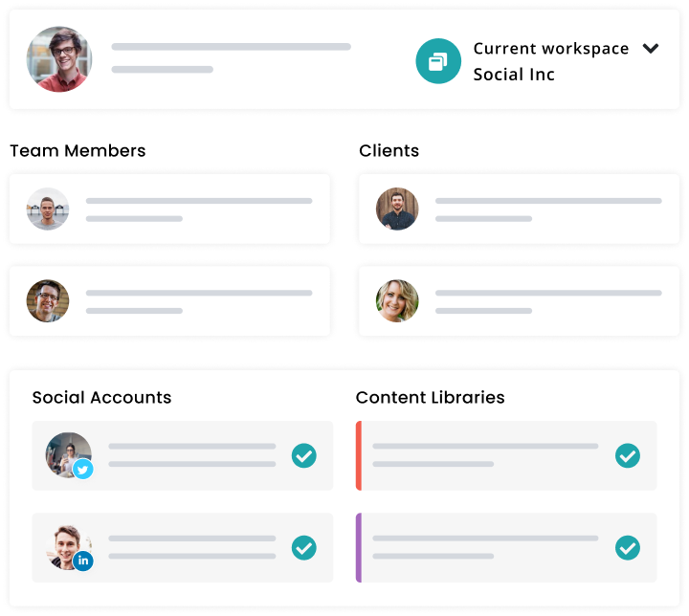689x616 pixels.
Task: Toggle the checkmark for the purple content library
Action: 627,548
